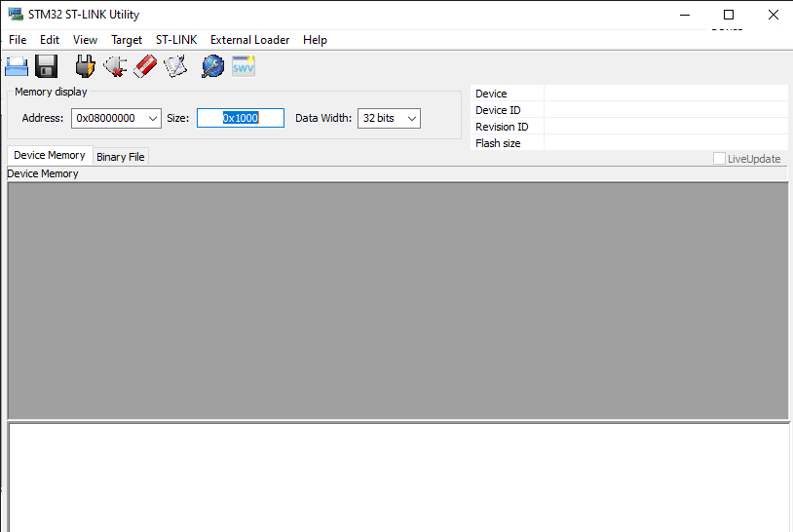
Task: Open file using the toolbar icon
Action: coord(17,67)
